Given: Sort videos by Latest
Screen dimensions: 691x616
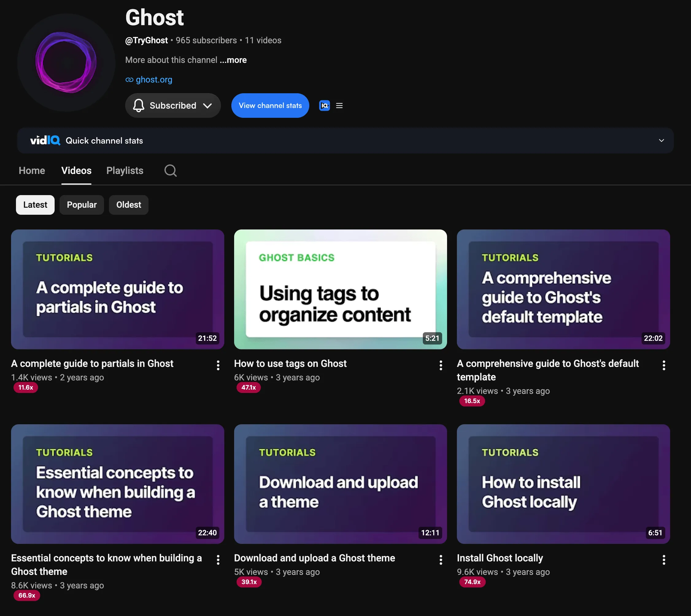Looking at the screenshot, I should coord(35,205).
